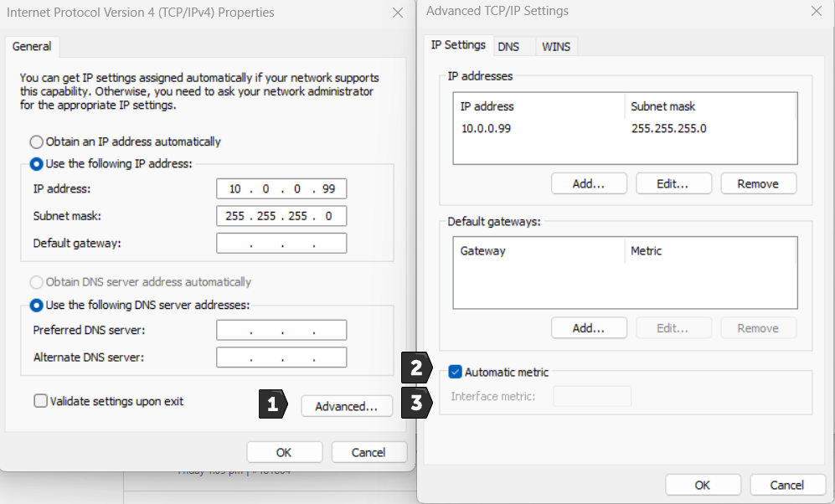The height and width of the screenshot is (504, 835).
Task: Click the Gateway column header
Action: 539,250
